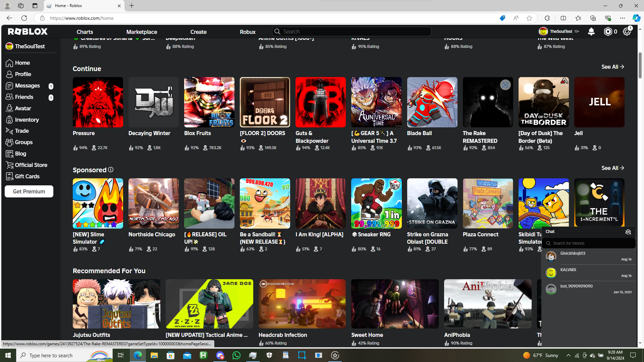Open Avatar from the sidebar

[23, 108]
